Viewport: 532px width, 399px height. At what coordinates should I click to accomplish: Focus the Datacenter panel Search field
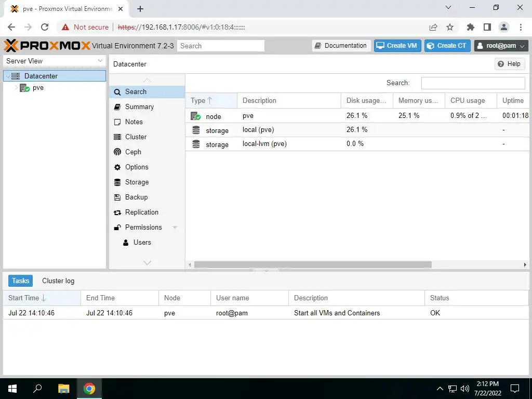point(473,83)
